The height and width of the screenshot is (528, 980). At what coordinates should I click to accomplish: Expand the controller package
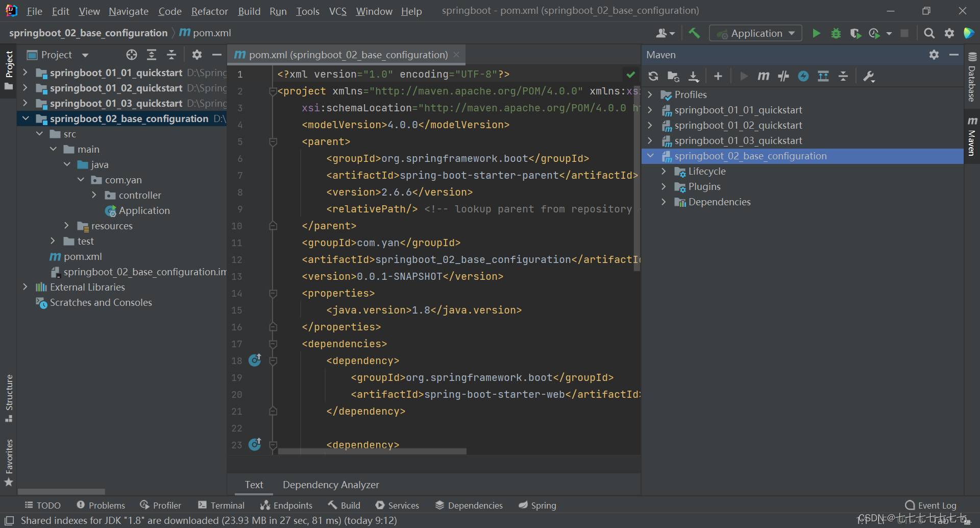click(x=94, y=195)
